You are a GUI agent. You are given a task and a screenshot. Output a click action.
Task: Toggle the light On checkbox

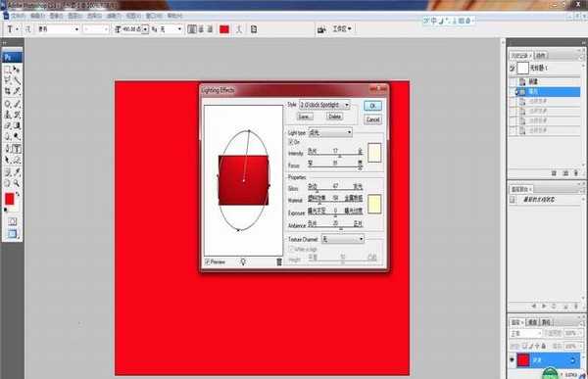point(291,142)
